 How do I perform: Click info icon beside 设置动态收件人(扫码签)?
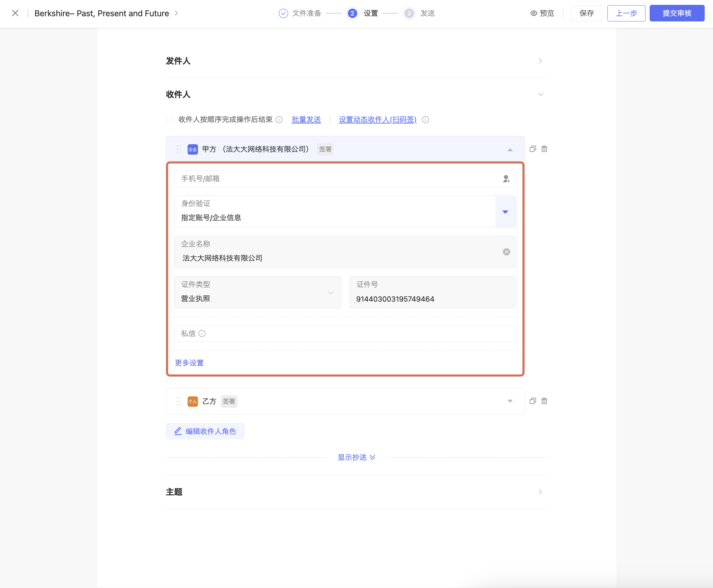[x=425, y=120]
